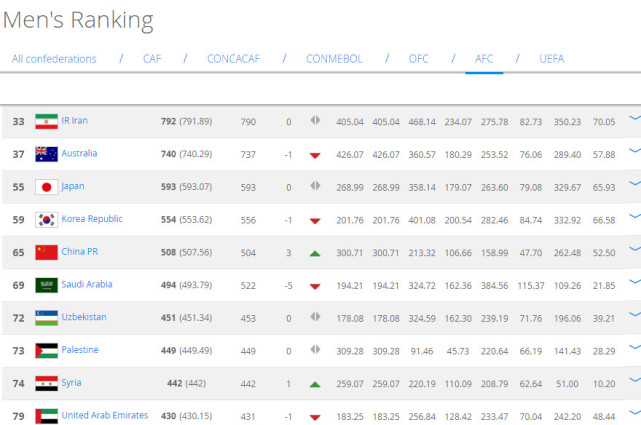Image resolution: width=641 pixels, height=425 pixels.
Task: Expand the IR Iran row details chevron
Action: point(635,118)
